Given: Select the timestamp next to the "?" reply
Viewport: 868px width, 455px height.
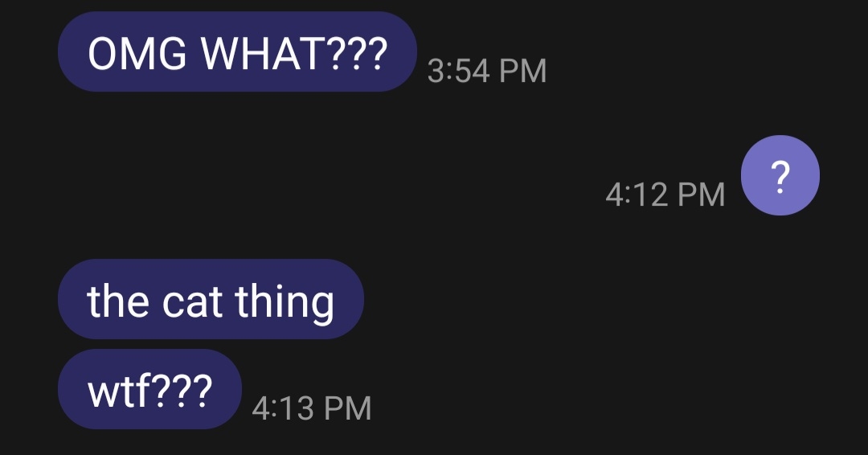Looking at the screenshot, I should tap(665, 195).
